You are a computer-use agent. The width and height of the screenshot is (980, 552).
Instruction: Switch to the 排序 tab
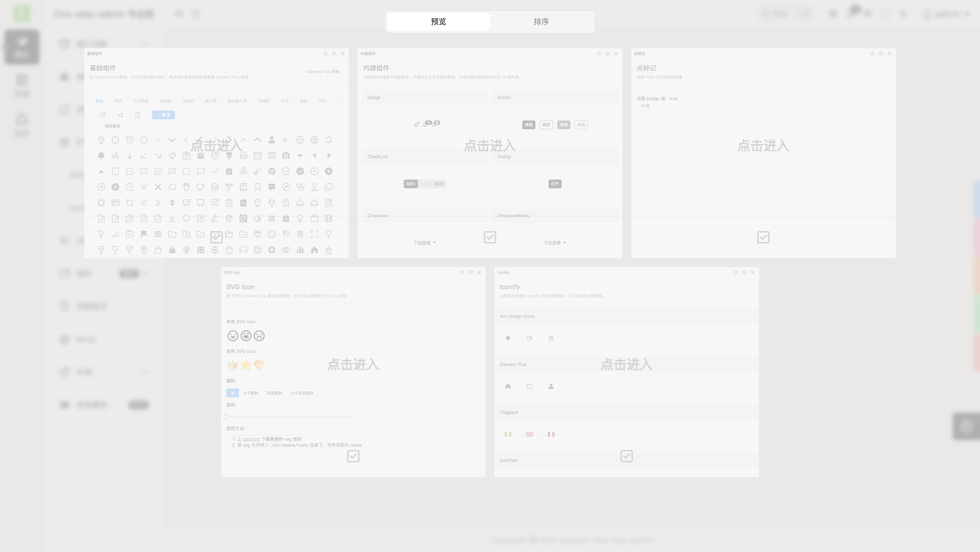point(541,22)
